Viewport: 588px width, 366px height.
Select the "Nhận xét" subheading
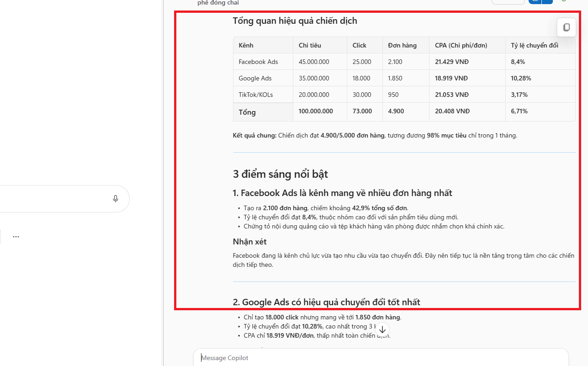pos(249,241)
